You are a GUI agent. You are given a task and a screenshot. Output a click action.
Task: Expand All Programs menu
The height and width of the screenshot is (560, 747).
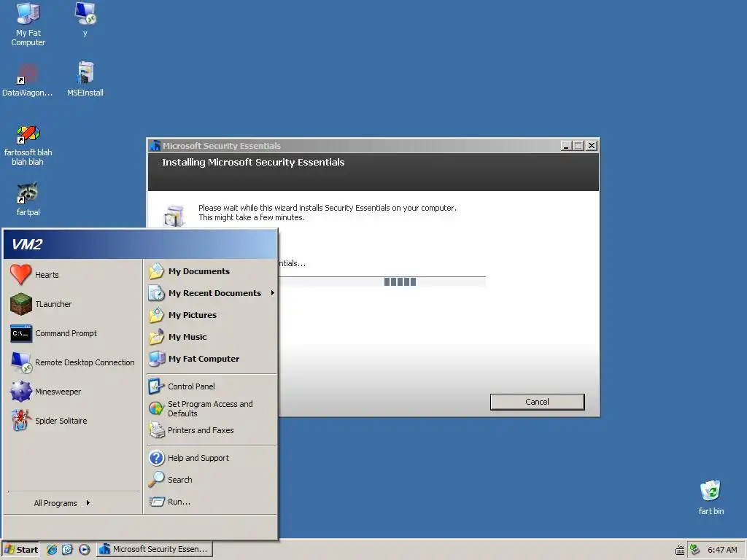(x=62, y=503)
